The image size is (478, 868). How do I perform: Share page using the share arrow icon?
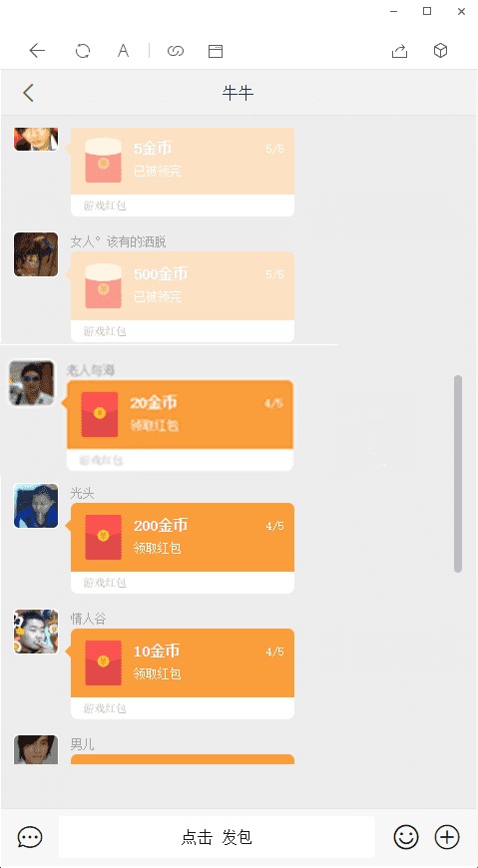[399, 51]
